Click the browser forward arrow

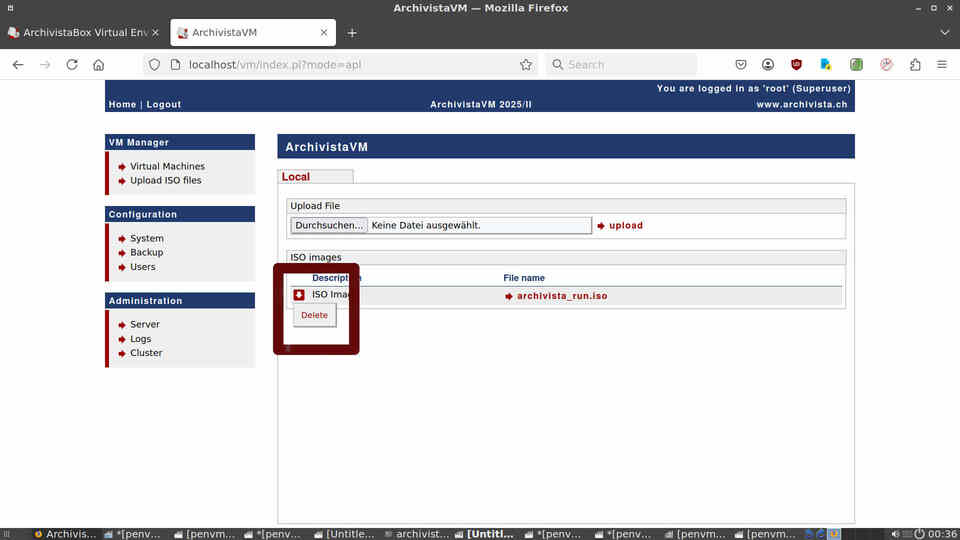click(x=45, y=64)
